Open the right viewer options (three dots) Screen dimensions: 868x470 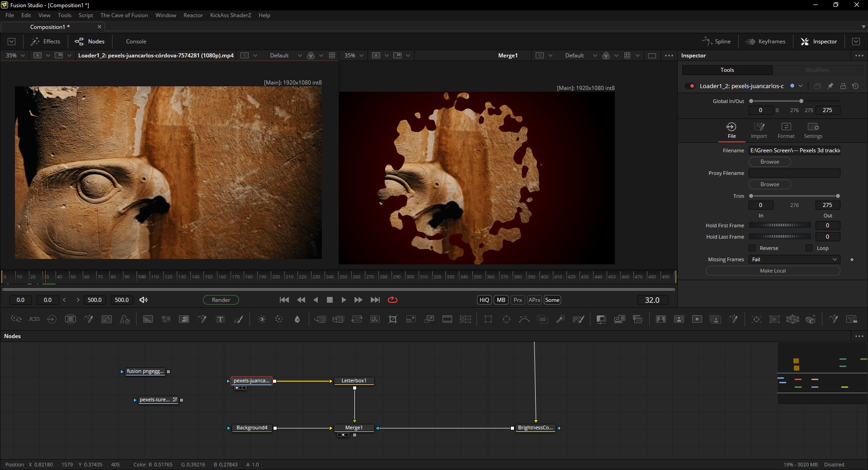coord(669,56)
